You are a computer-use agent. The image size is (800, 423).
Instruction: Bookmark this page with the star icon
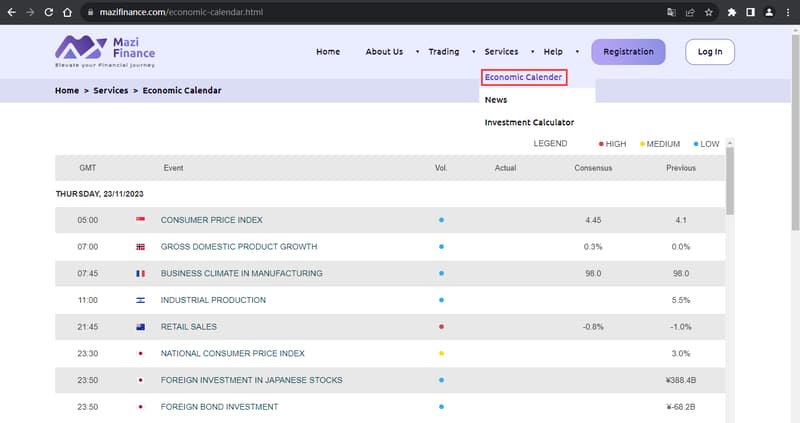tap(708, 12)
